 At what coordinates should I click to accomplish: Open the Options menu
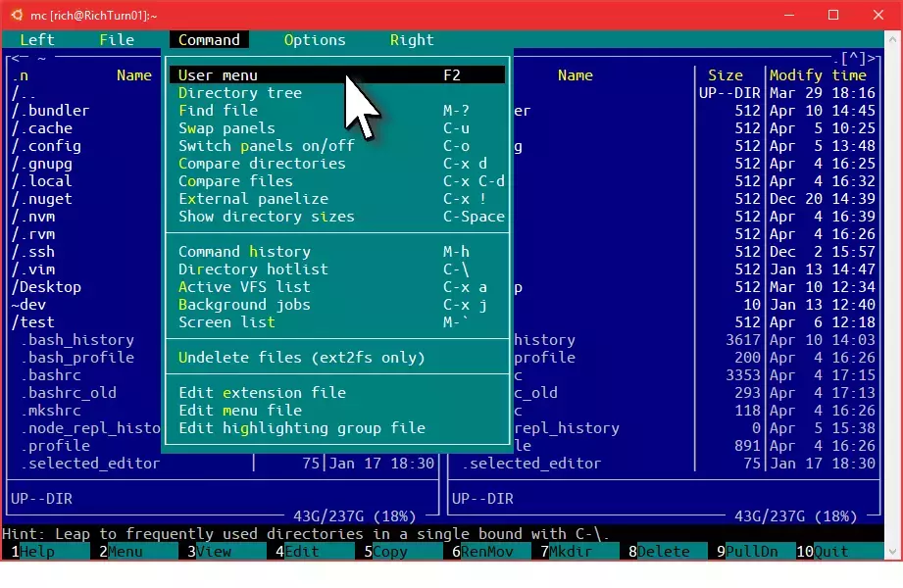click(315, 40)
